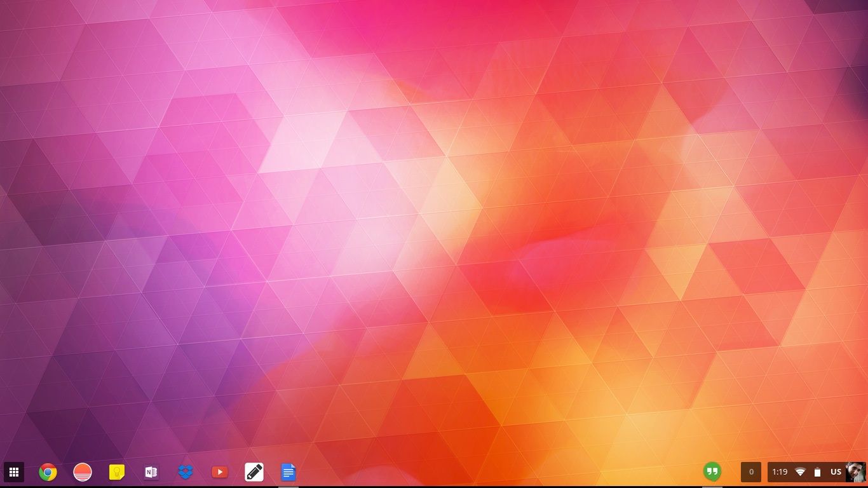Image resolution: width=868 pixels, height=488 pixels.
Task: Click the 1:19 clock in tray
Action: pos(780,472)
